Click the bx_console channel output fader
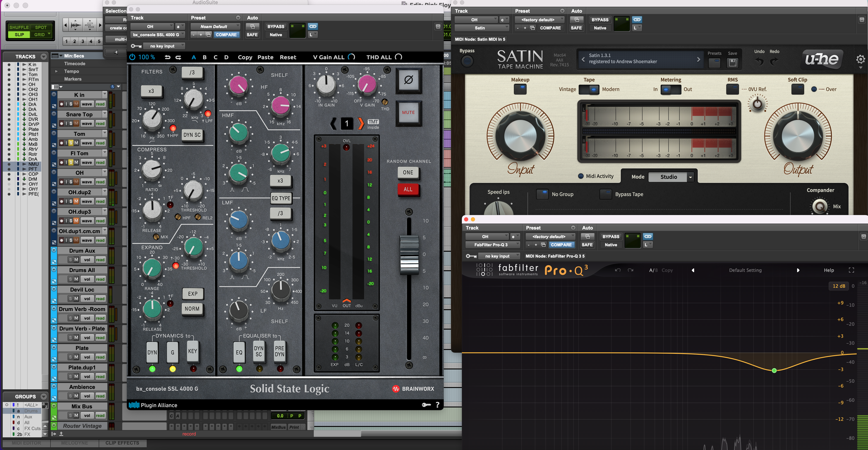This screenshot has width=868, height=450. pos(409,255)
